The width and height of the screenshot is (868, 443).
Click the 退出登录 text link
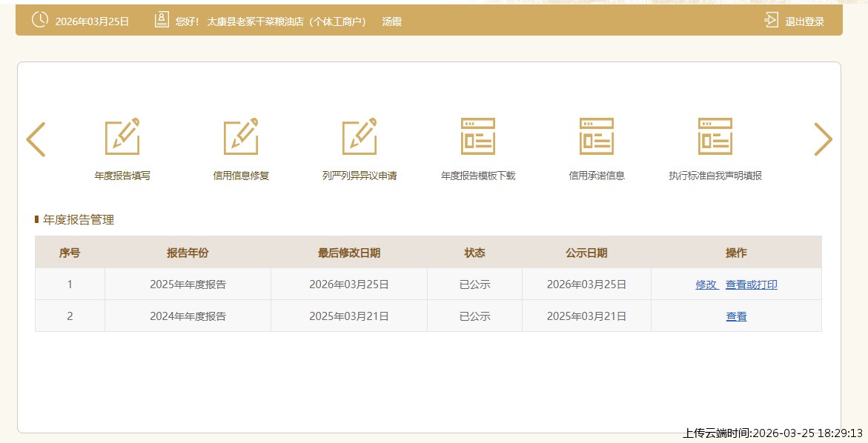(805, 21)
